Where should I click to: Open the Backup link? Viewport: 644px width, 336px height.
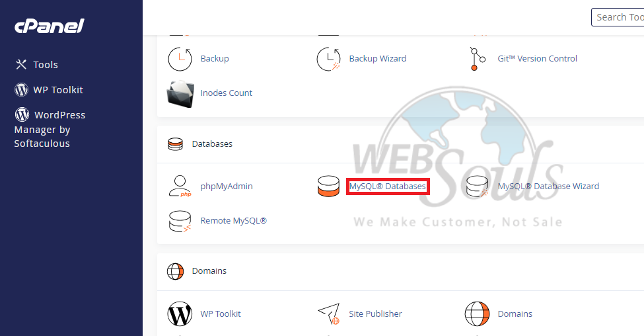tap(215, 59)
